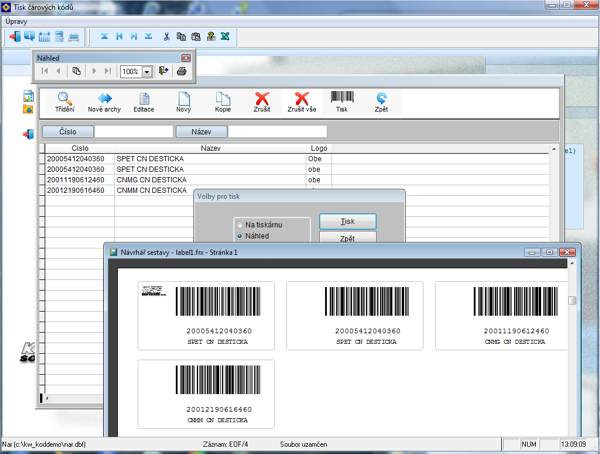Click barcode label 20011190612460 in preview

[x=501, y=315]
